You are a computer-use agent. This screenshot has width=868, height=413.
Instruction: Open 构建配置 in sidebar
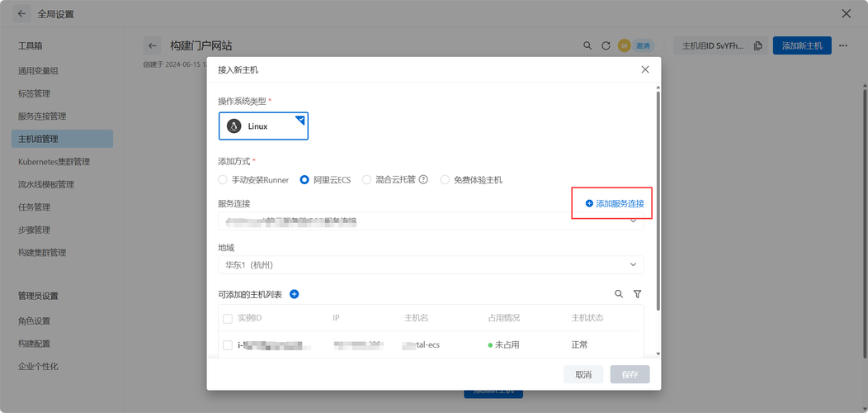pos(35,344)
